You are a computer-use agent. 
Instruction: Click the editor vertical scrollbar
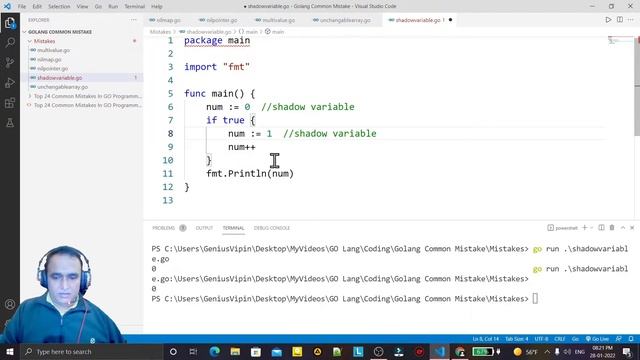click(x=637, y=87)
